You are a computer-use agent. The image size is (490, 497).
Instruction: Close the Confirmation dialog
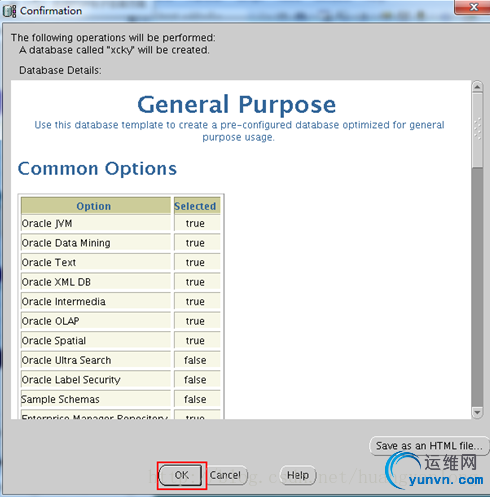coord(474,7)
